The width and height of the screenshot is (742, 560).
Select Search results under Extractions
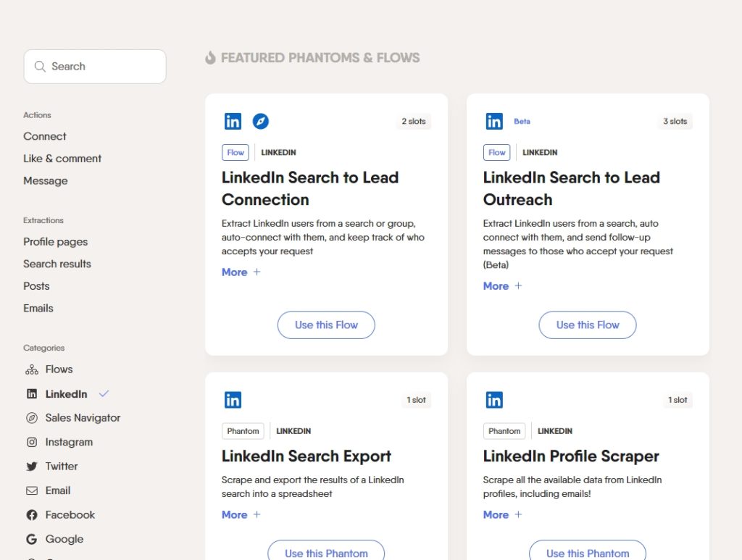pyautogui.click(x=57, y=264)
